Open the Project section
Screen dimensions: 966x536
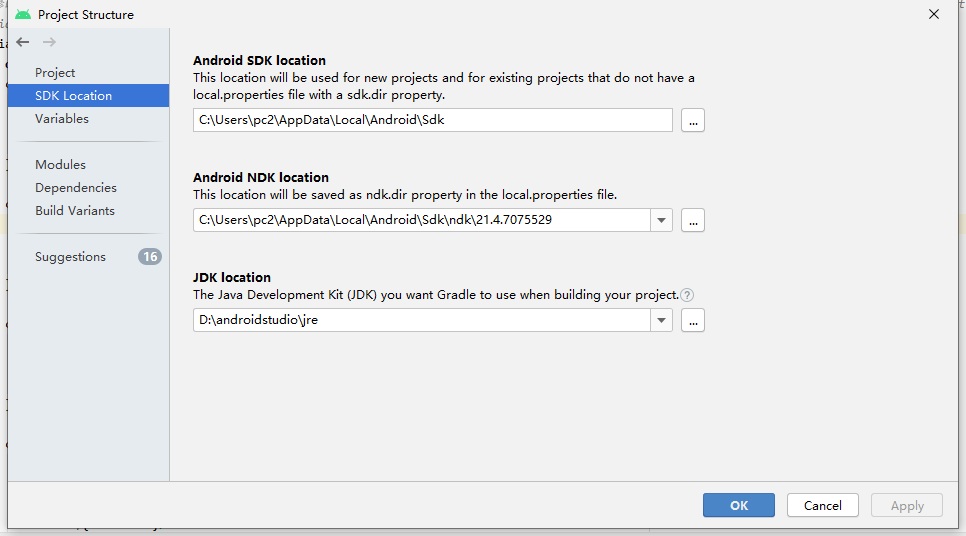[55, 73]
